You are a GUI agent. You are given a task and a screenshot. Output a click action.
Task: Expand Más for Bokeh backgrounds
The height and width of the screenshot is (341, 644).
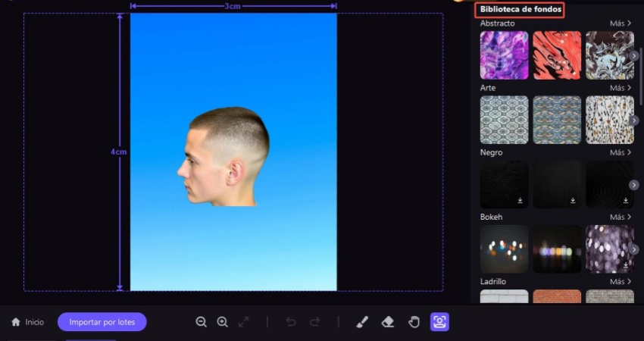pyautogui.click(x=620, y=217)
